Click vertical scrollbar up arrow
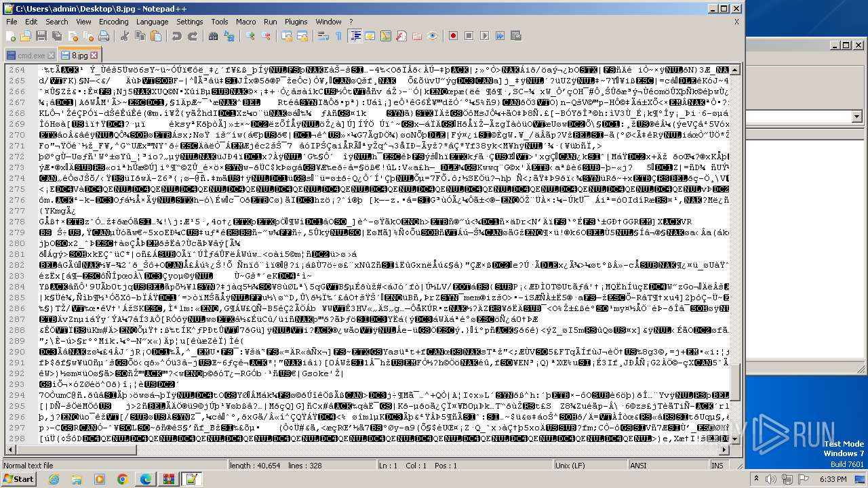This screenshot has width=868, height=488. click(736, 70)
